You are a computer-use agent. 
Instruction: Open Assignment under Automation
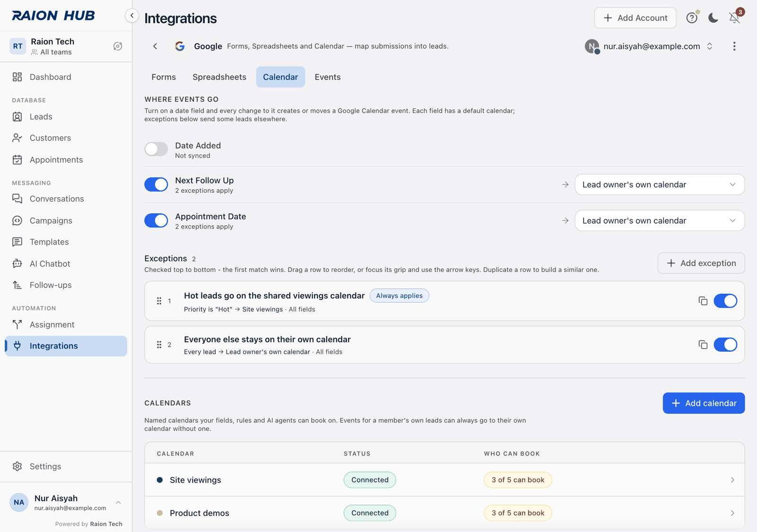click(66, 325)
